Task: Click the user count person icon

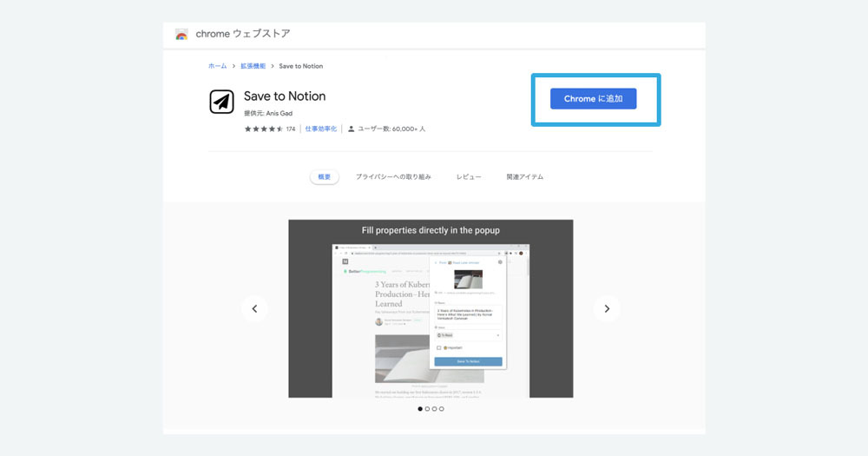Action: pyautogui.click(x=351, y=129)
